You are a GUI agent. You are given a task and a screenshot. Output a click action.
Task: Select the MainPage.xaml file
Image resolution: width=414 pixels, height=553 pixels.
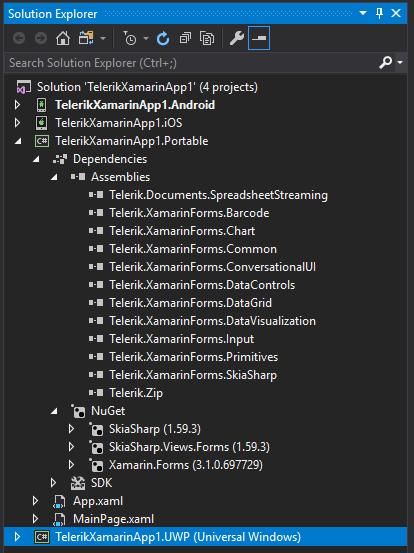coord(113,519)
